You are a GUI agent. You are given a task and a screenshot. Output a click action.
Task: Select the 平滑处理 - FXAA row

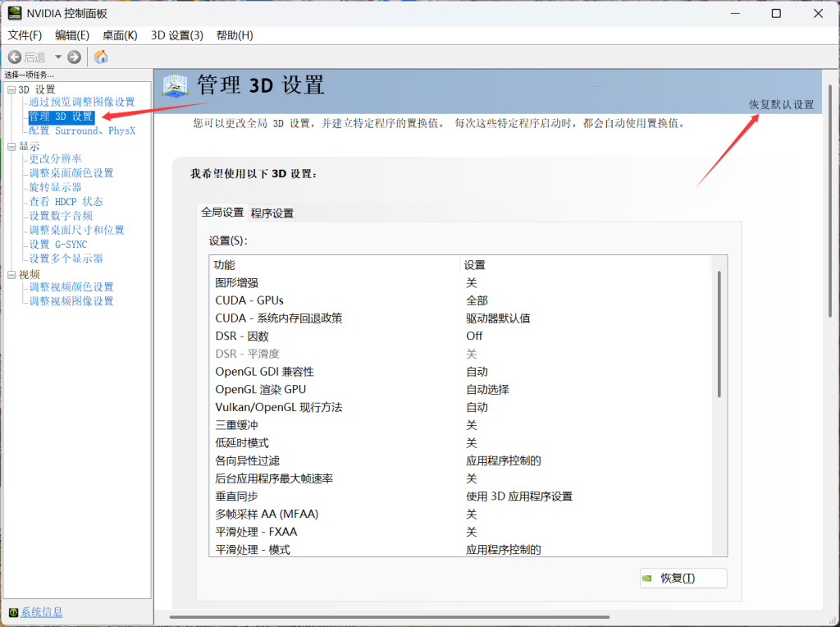(x=461, y=532)
